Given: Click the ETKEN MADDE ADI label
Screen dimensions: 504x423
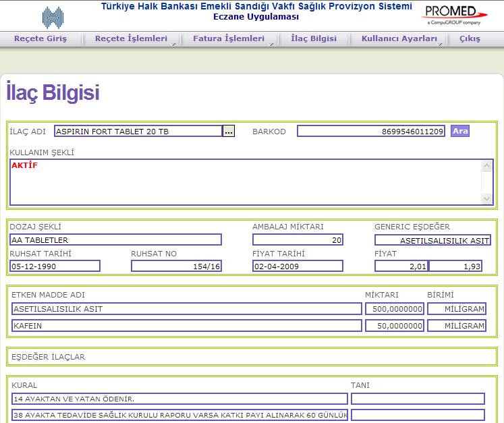Looking at the screenshot, I should (48, 295).
